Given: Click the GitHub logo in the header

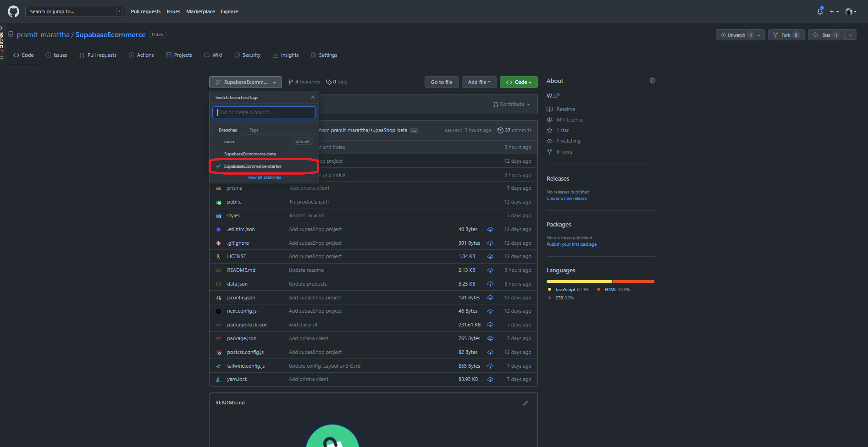Looking at the screenshot, I should tap(12, 11).
